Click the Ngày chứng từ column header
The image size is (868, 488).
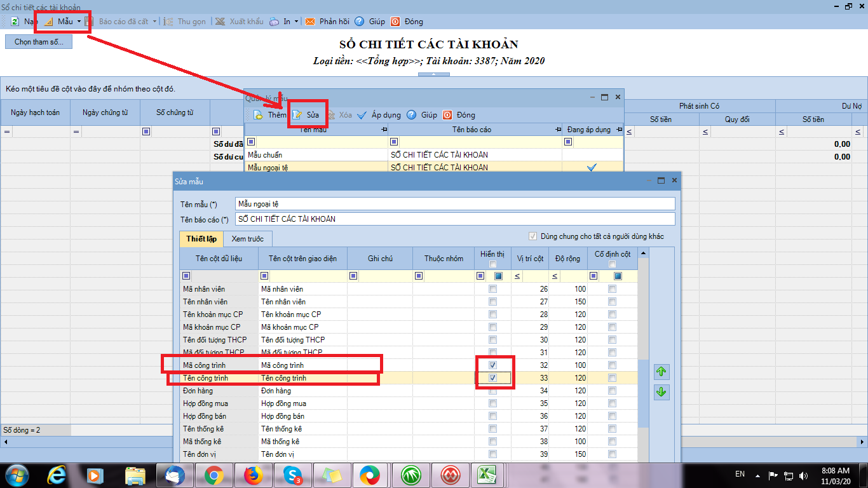pos(105,112)
